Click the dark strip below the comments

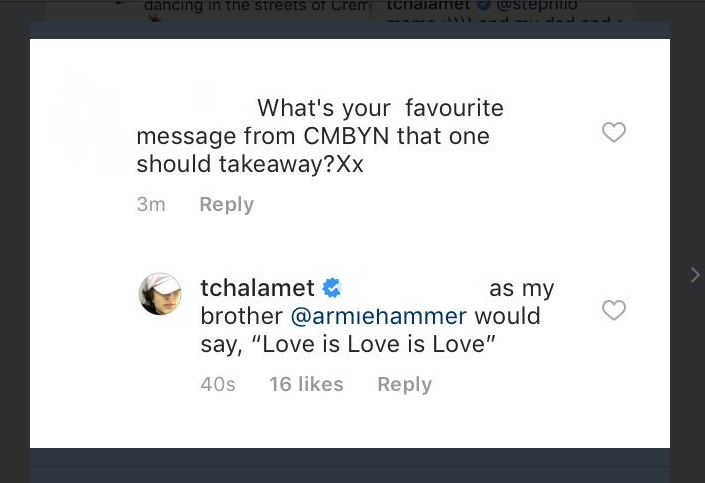point(350,465)
